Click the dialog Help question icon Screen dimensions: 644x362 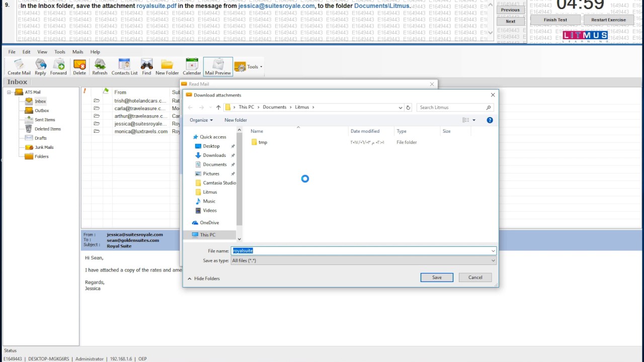(x=490, y=120)
